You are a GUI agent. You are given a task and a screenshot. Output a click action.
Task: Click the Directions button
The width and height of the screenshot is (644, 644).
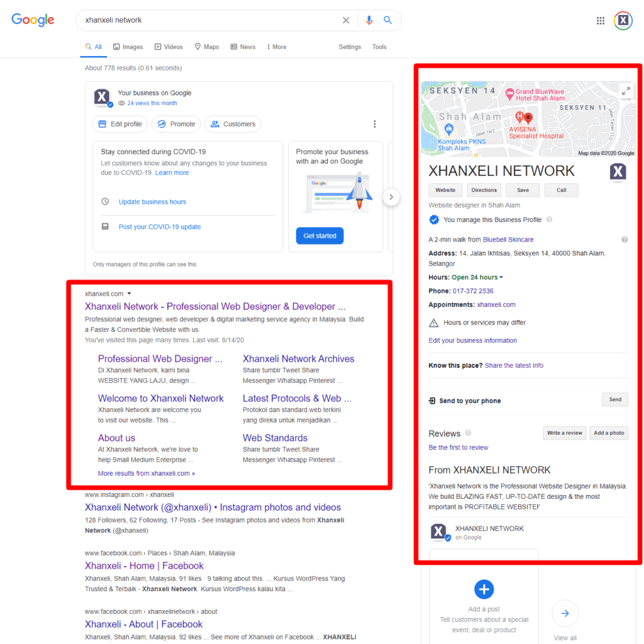[484, 190]
